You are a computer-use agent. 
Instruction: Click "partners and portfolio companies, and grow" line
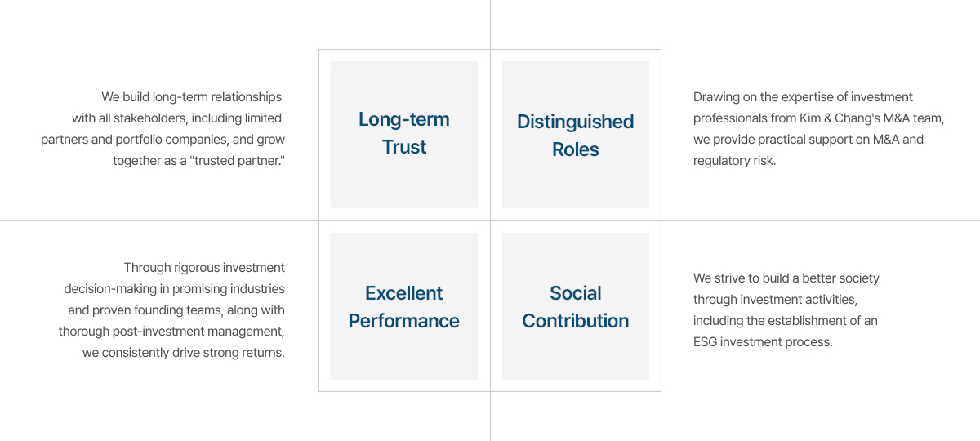pyautogui.click(x=163, y=139)
